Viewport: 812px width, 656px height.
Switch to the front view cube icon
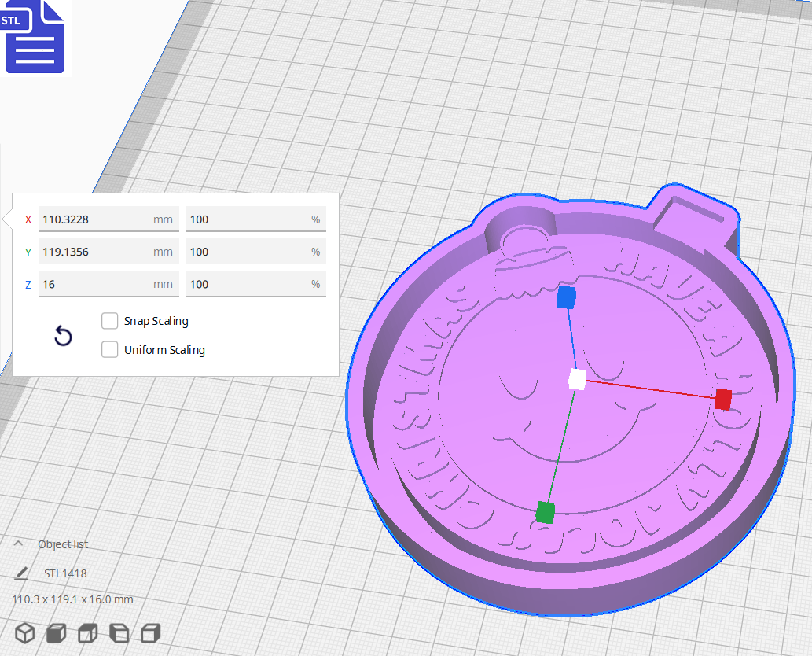coord(55,632)
